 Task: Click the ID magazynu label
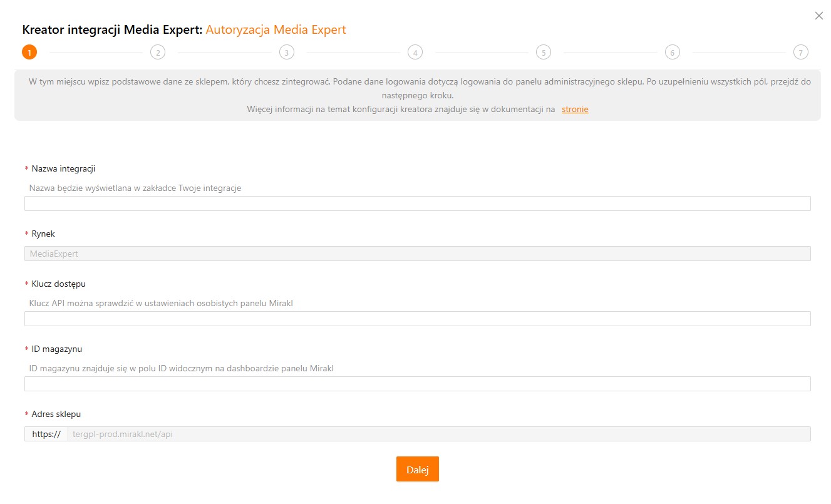[56, 349]
